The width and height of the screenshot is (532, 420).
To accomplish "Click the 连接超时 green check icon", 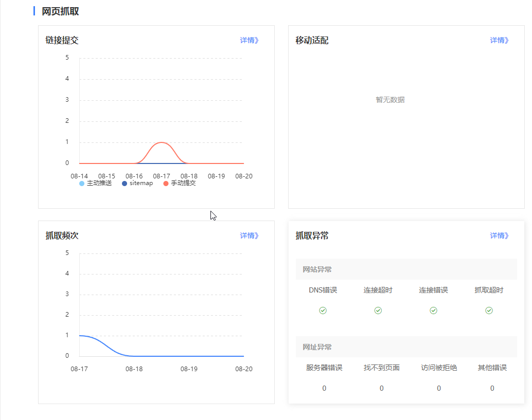I will (378, 311).
